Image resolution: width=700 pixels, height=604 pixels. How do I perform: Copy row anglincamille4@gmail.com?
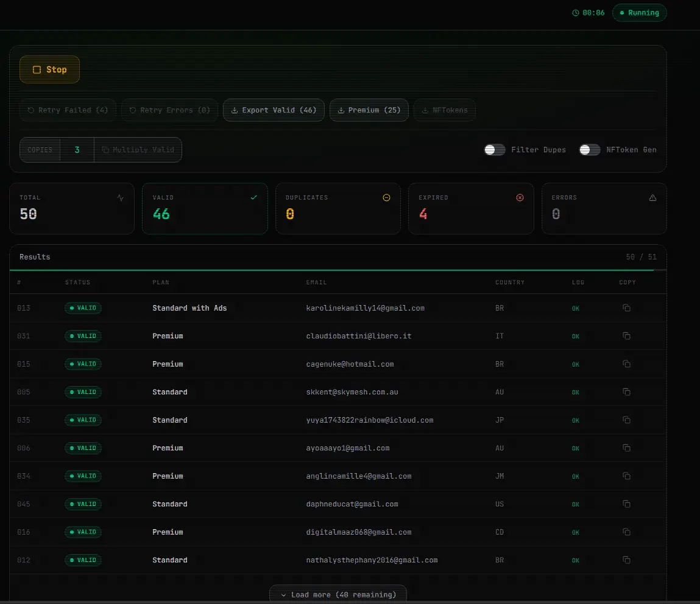626,476
